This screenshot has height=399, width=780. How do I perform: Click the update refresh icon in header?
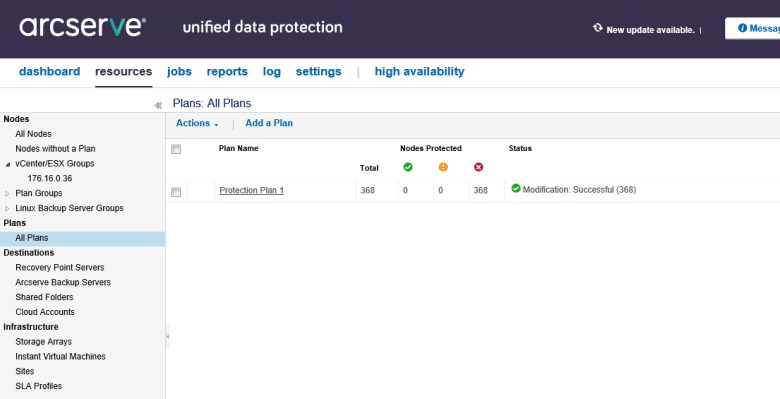[597, 28]
